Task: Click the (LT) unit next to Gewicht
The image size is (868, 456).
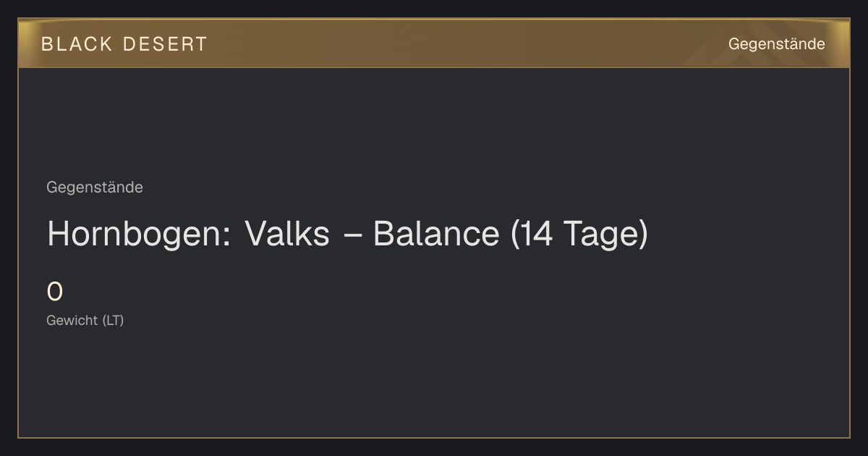Action: (x=113, y=320)
